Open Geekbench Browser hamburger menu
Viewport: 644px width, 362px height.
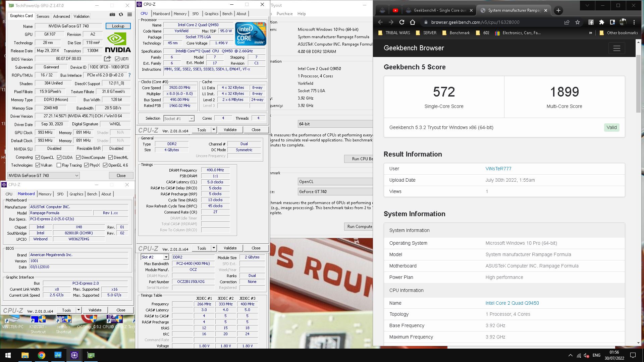coord(617,48)
